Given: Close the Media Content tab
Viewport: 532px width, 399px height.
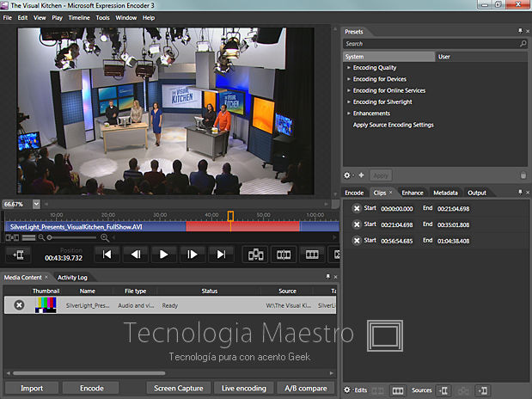Looking at the screenshot, I should click(46, 277).
